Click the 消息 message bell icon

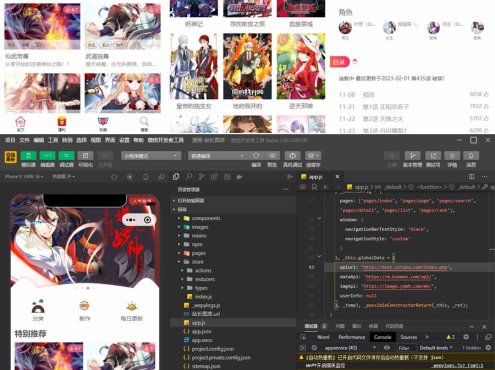coord(471,156)
